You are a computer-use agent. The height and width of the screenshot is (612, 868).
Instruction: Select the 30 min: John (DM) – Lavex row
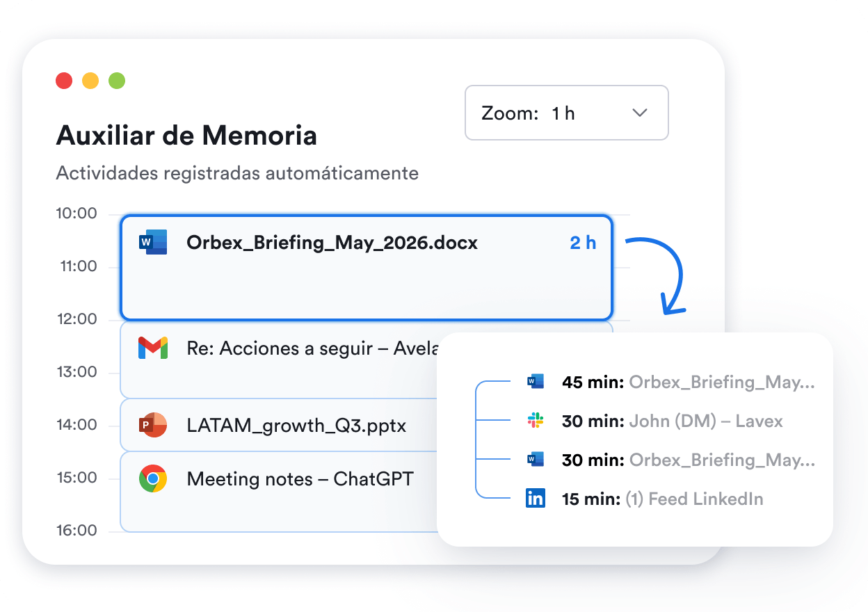click(654, 421)
